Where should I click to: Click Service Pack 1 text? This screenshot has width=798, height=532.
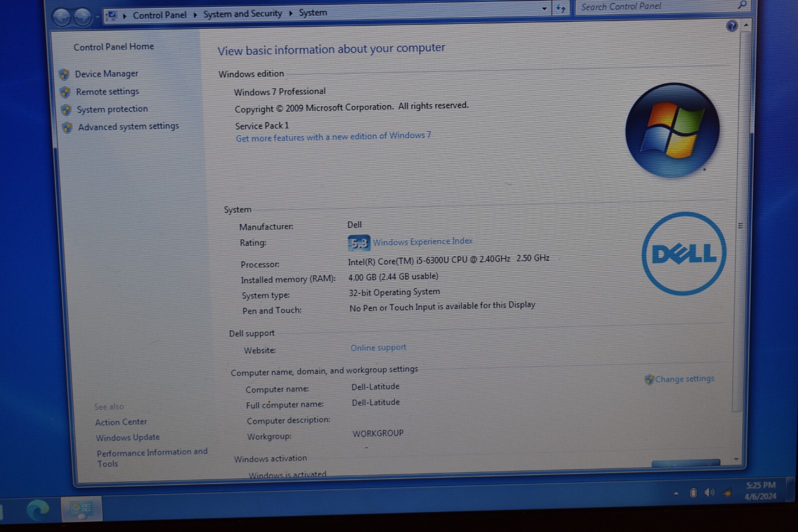pos(262,126)
